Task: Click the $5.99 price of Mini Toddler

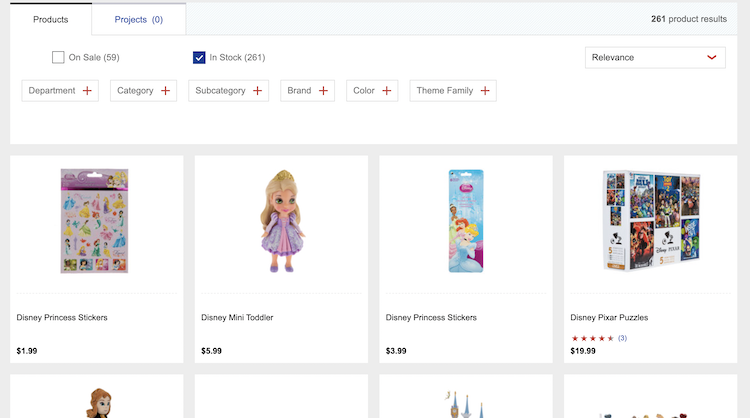Action: pos(211,351)
